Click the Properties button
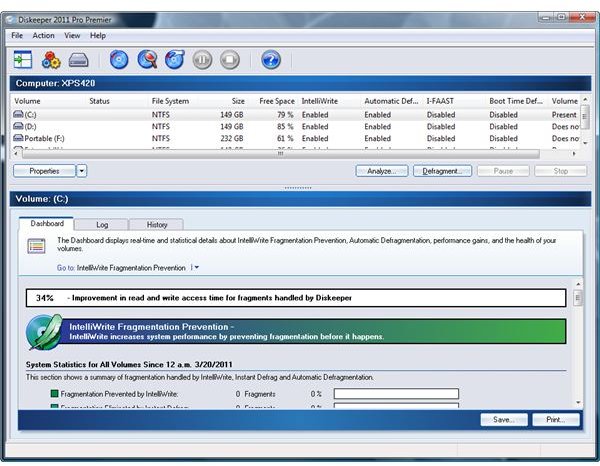This screenshot has height=466, width=600. [44, 171]
